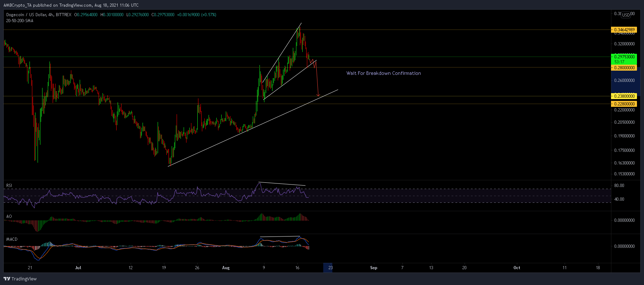Select the 0.28000000 price level label
Image resolution: width=644 pixels, height=285 pixels.
point(624,67)
